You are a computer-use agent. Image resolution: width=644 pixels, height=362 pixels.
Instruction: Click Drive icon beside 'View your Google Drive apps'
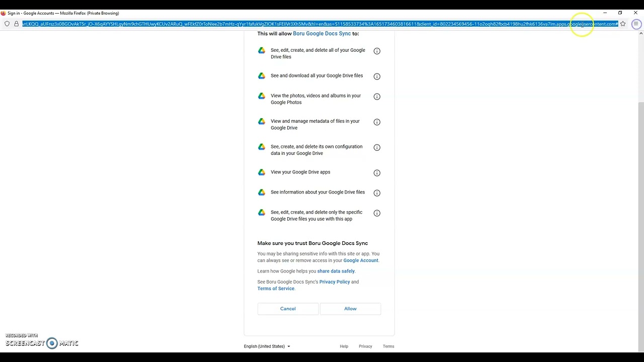(262, 172)
